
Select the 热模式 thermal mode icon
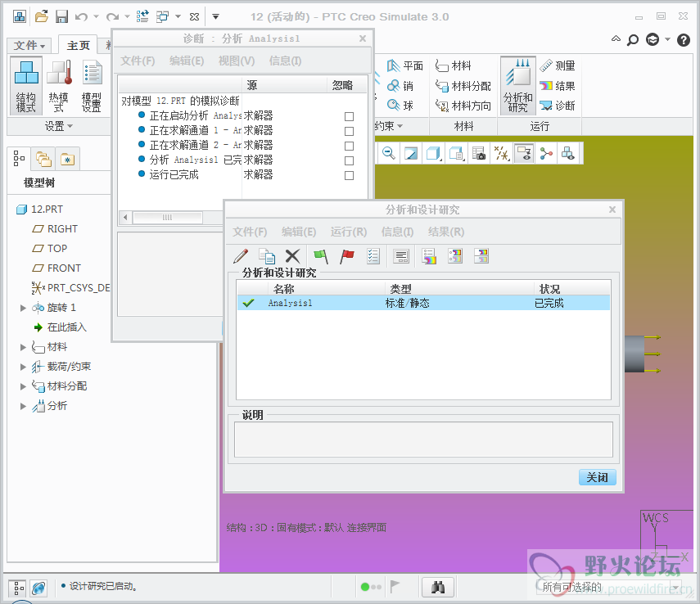coord(59,86)
